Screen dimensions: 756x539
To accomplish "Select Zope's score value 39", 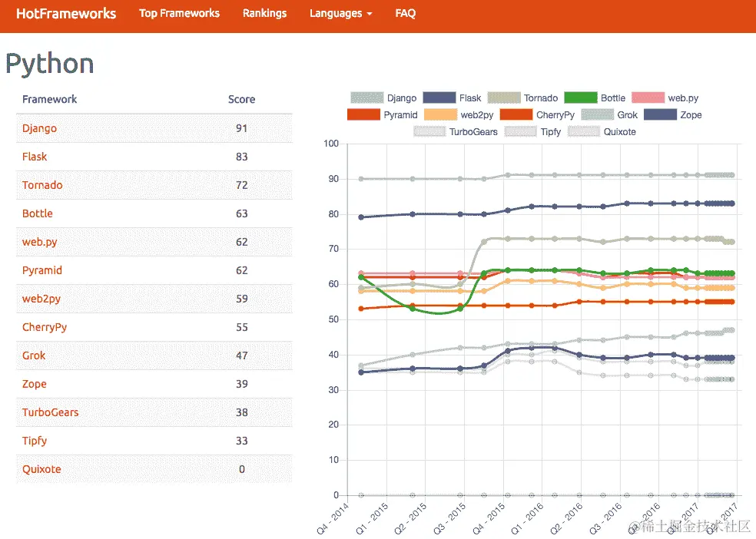I will click(241, 385).
